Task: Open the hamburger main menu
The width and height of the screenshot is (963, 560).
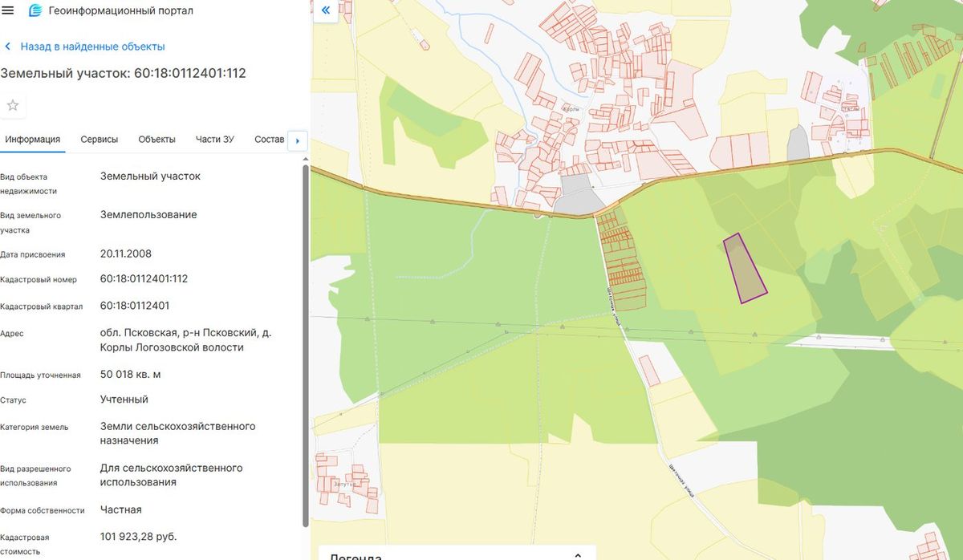Action: tap(8, 11)
